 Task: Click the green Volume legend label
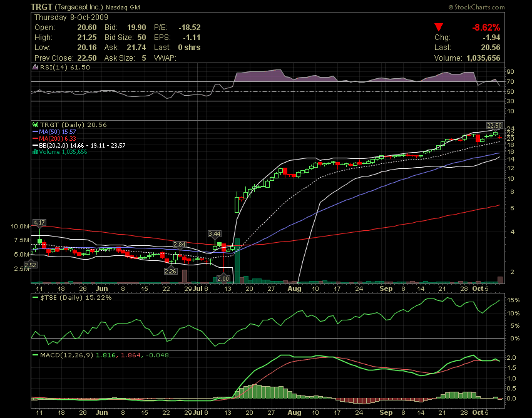(63, 151)
